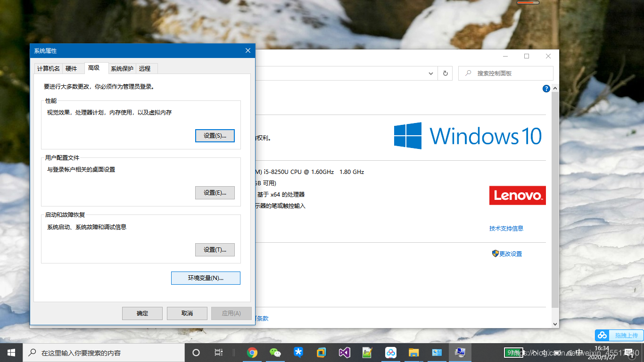Viewport: 644px width, 362px height.
Task: Click the battery percentage indicator in tray
Action: click(x=513, y=352)
